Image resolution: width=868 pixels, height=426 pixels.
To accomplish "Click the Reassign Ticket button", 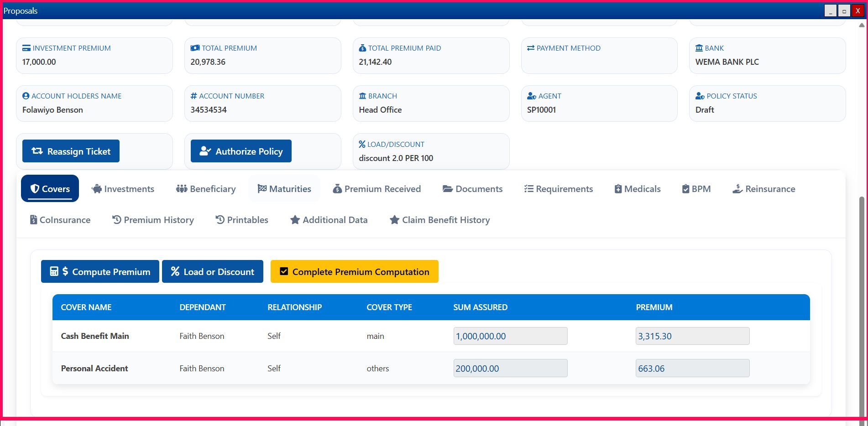I will [71, 151].
